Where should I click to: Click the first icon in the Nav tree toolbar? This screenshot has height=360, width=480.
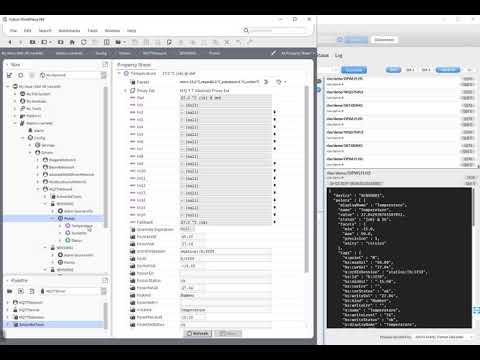10,75
